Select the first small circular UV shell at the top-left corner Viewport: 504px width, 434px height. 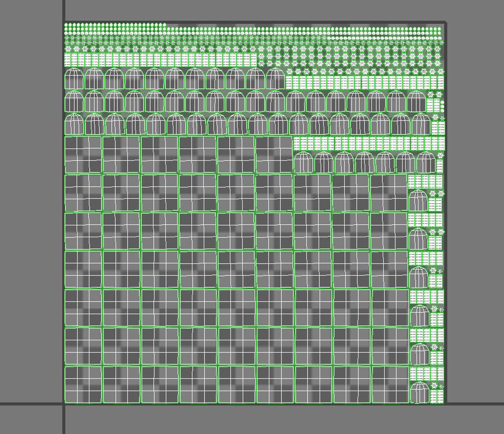66,25
